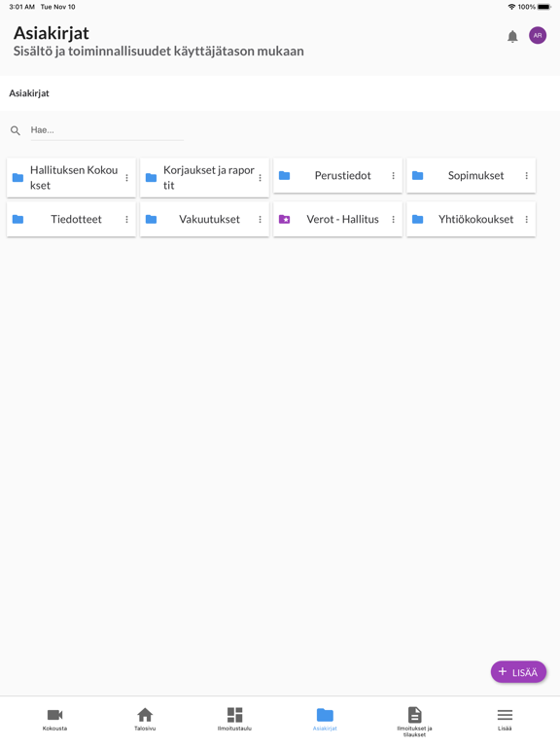
Task: Click the Tiedotteet folder icon
Action: pyautogui.click(x=17, y=219)
